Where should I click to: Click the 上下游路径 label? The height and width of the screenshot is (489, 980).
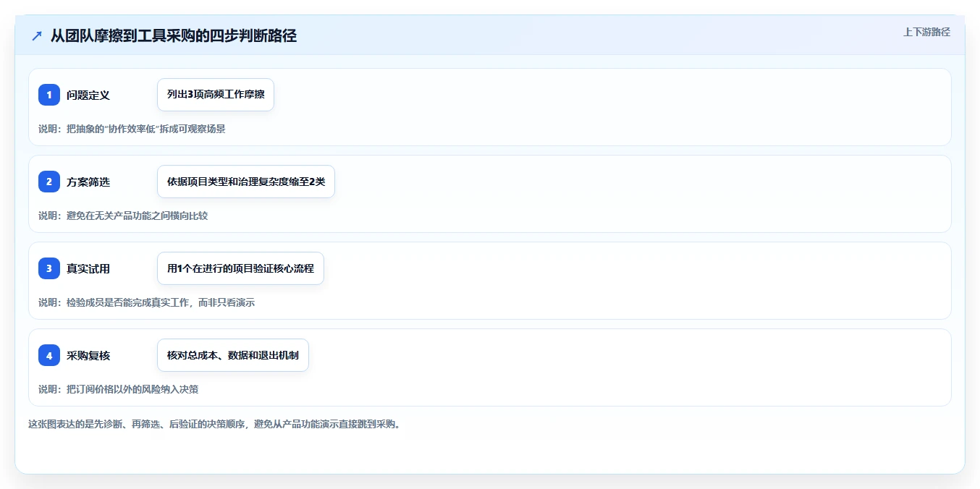(926, 32)
